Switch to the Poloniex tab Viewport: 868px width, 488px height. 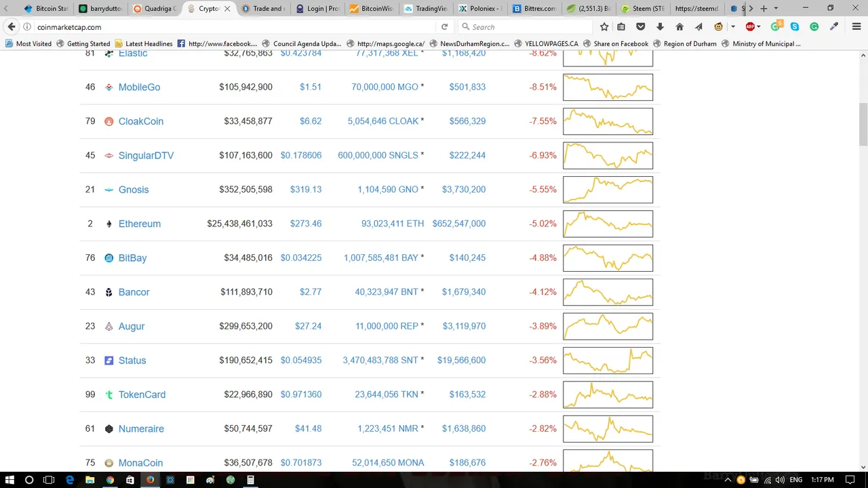(480, 9)
